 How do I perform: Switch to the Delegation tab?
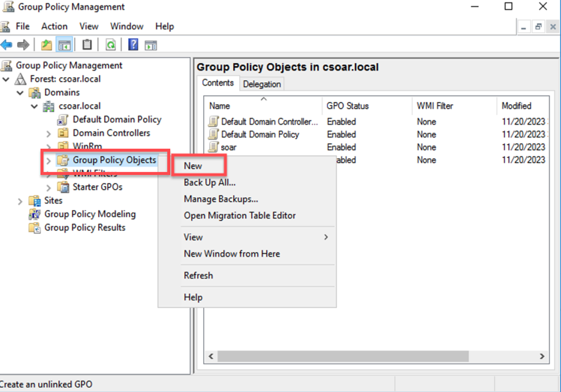262,83
